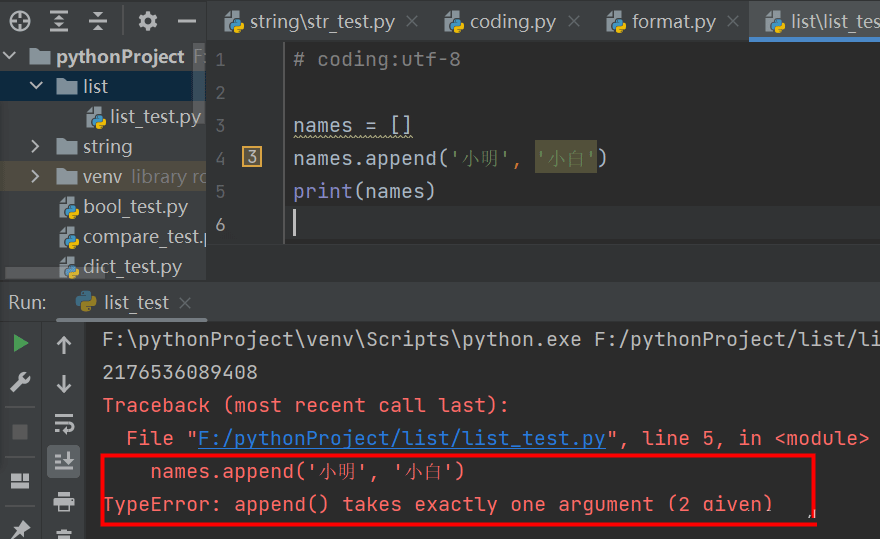Expand the venv folder chevron

[35, 177]
